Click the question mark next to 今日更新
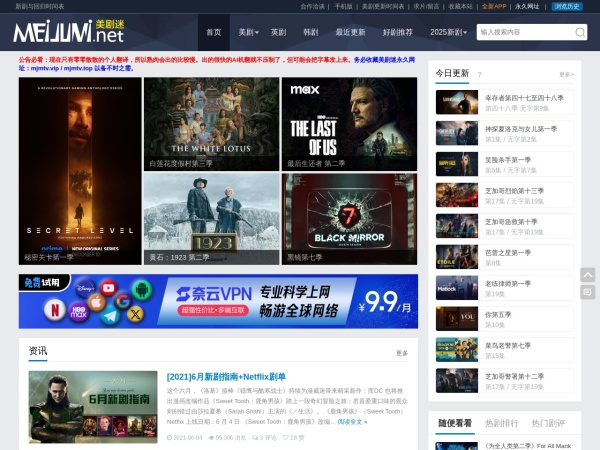600x450 pixels. [x=479, y=74]
